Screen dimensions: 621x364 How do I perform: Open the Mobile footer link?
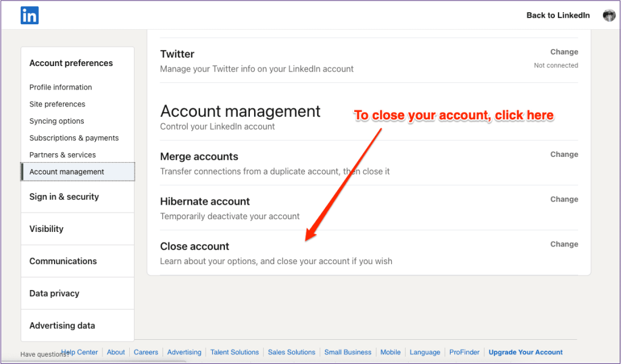coord(391,352)
